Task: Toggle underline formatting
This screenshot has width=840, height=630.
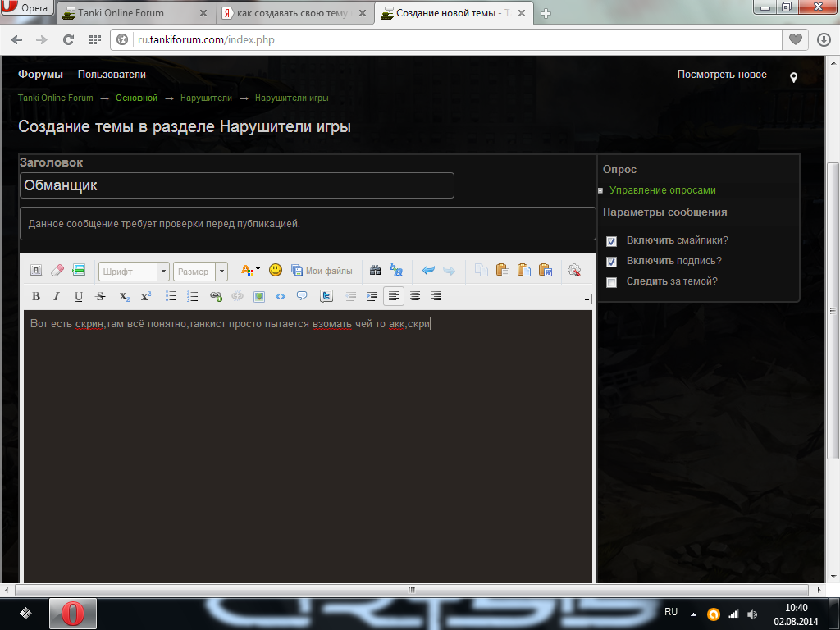Action: pos(79,296)
